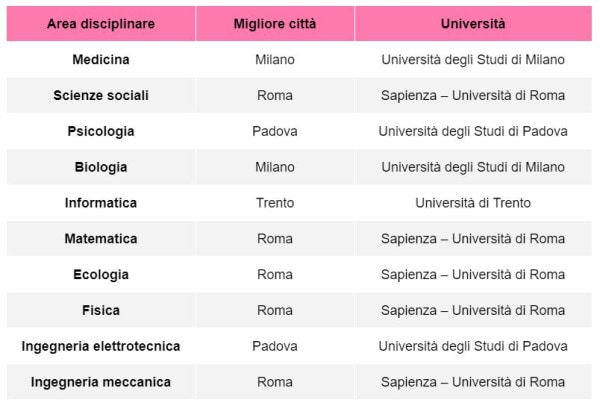Click the Psicologia cell

click(x=101, y=131)
